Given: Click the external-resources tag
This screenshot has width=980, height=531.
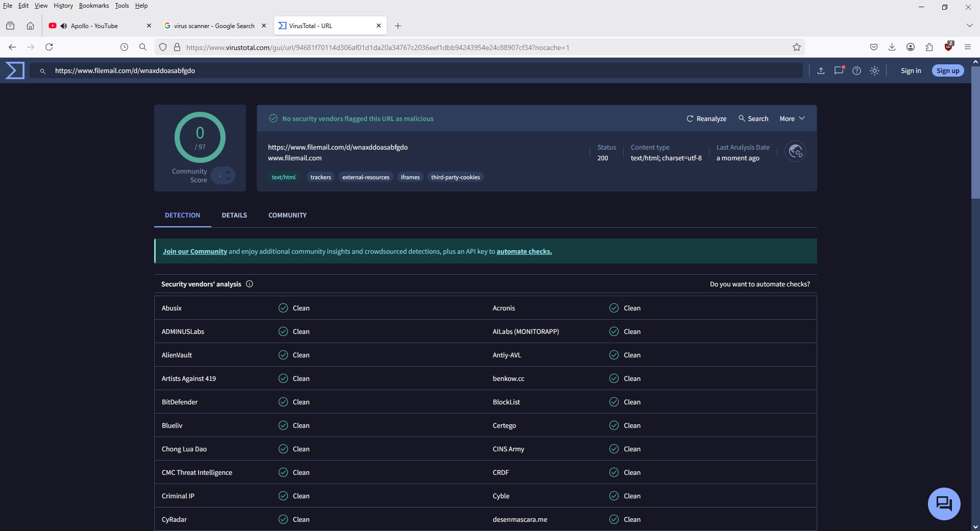Looking at the screenshot, I should [x=366, y=177].
